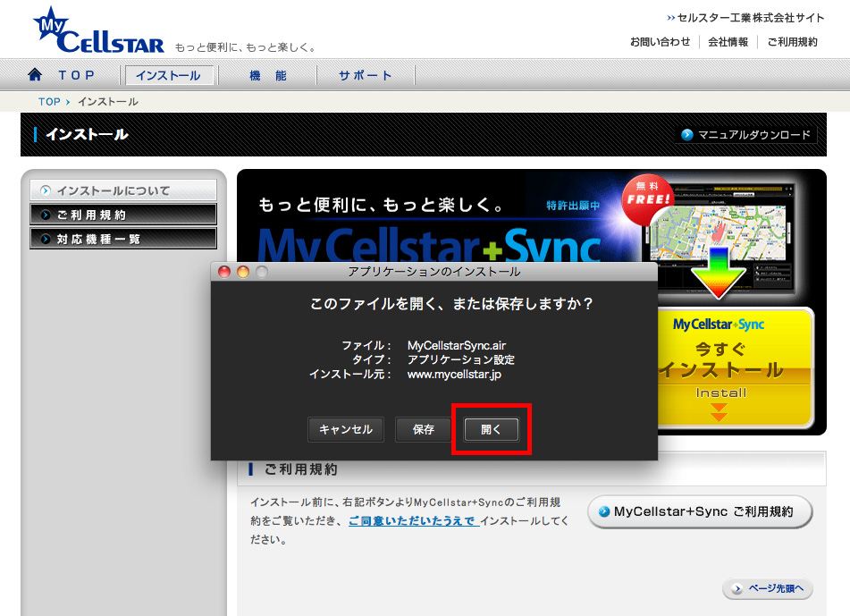Click the TOP breadcrumb link

pos(49,101)
